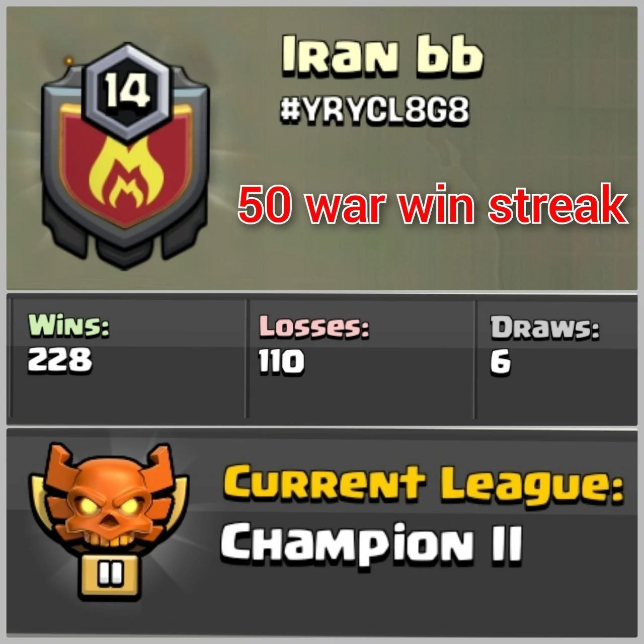The image size is (644, 644).
Task: Select the 110 losses value
Action: pyautogui.click(x=281, y=361)
